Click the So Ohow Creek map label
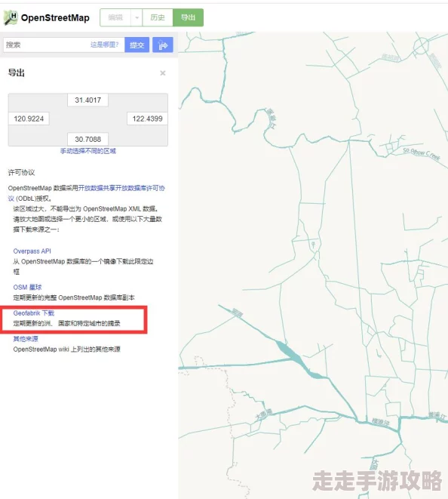The image size is (448, 499). tap(422, 154)
